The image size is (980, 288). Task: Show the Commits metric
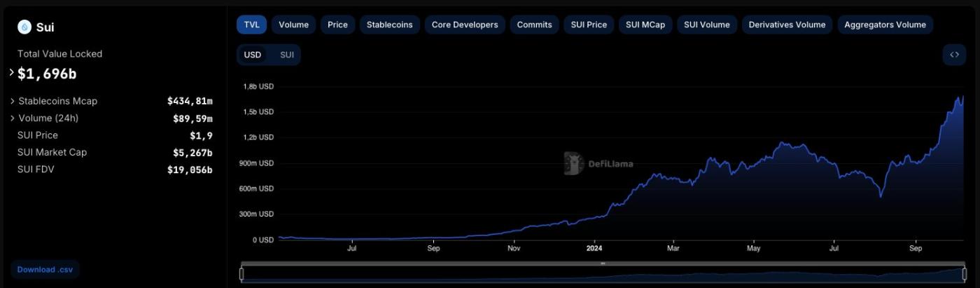point(534,25)
